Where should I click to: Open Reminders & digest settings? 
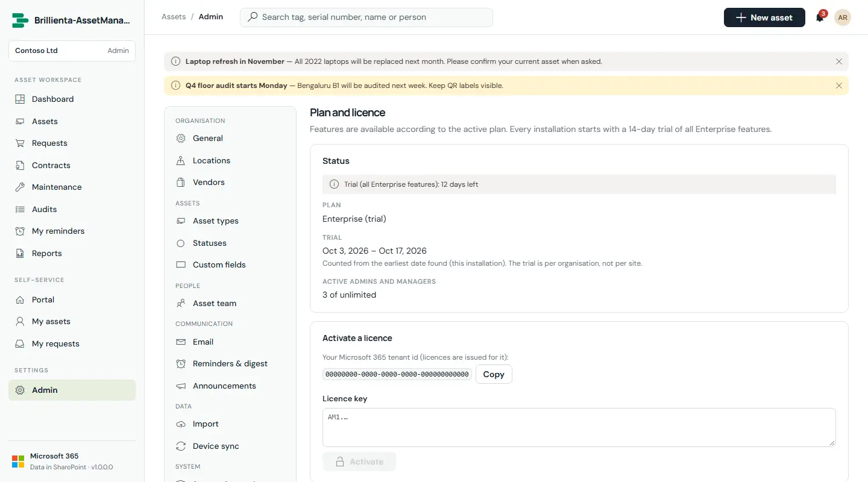coord(230,363)
